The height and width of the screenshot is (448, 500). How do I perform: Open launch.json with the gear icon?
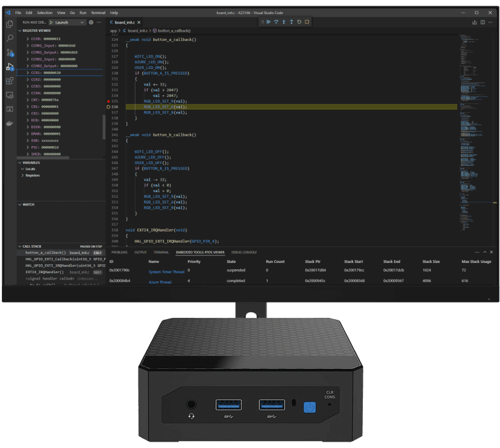pyautogui.click(x=91, y=22)
